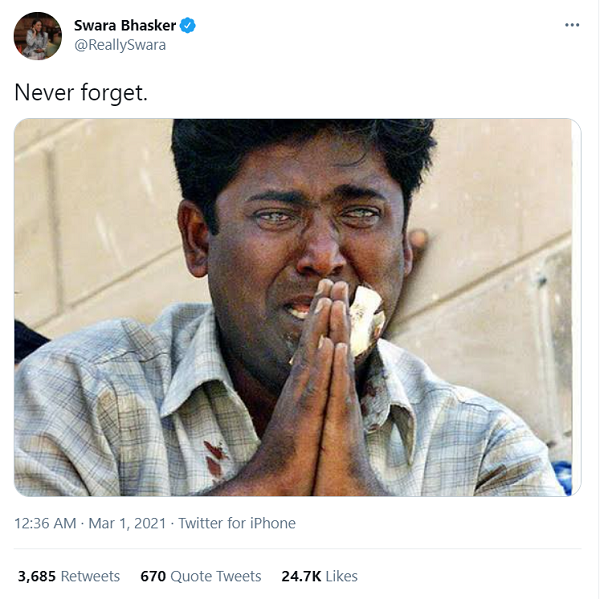Viewport: 600px width, 599px height.
Task: Click the 24.7K likes count
Action: pos(301,576)
